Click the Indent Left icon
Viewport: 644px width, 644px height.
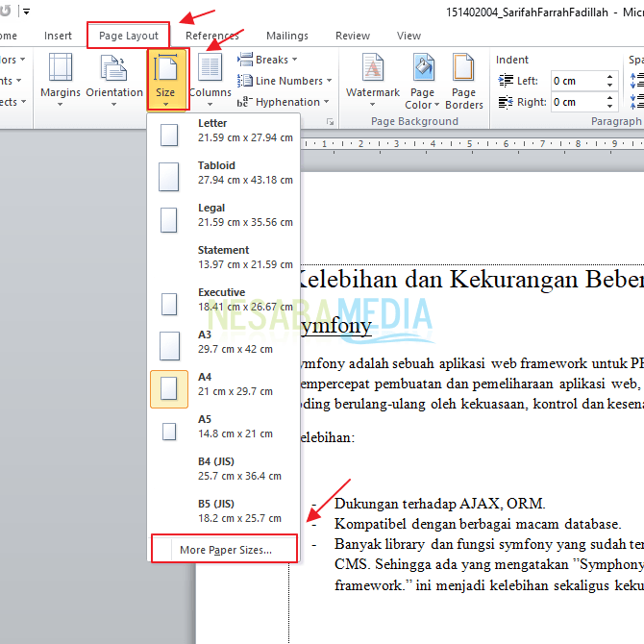pos(506,81)
